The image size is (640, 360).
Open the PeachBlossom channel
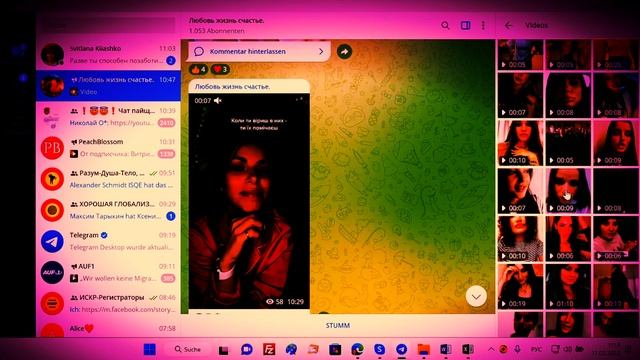click(x=108, y=148)
